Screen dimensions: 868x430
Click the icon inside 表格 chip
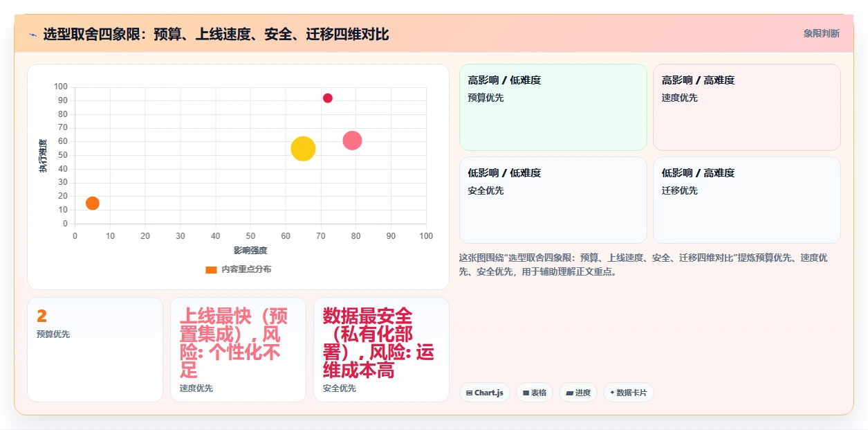(526, 393)
